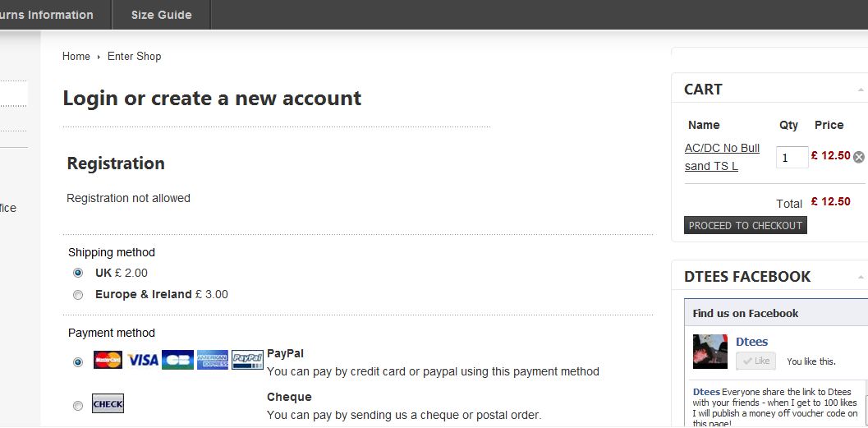Click the PayPal logo icon
868x428 pixels.
point(247,360)
